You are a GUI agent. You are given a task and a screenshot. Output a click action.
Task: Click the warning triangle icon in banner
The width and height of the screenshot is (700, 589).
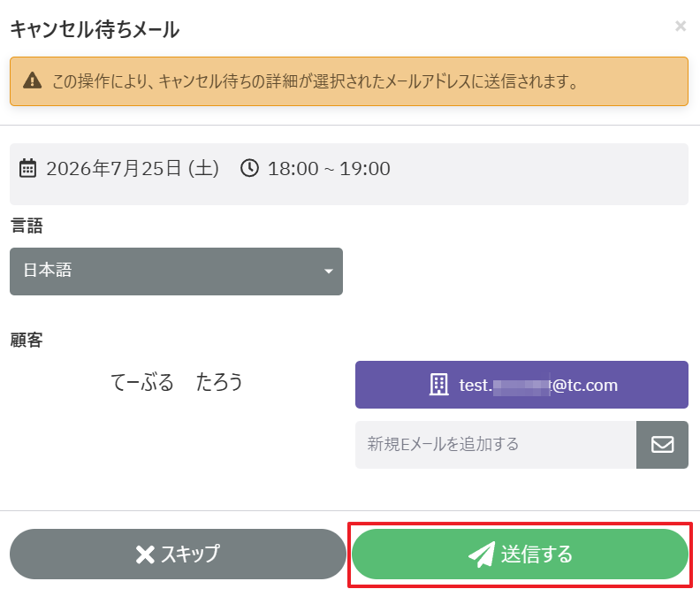32,80
